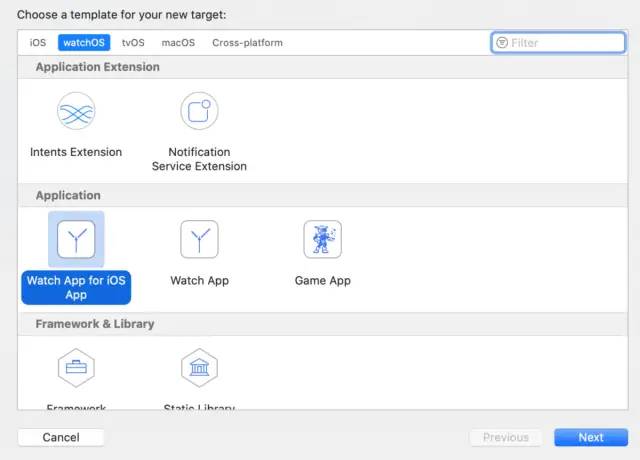
Task: Click the Next button
Action: tap(591, 437)
